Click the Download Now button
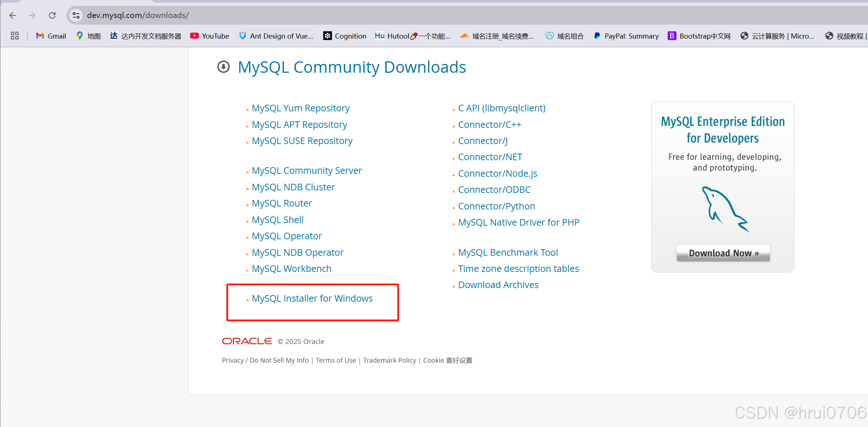 [x=723, y=253]
